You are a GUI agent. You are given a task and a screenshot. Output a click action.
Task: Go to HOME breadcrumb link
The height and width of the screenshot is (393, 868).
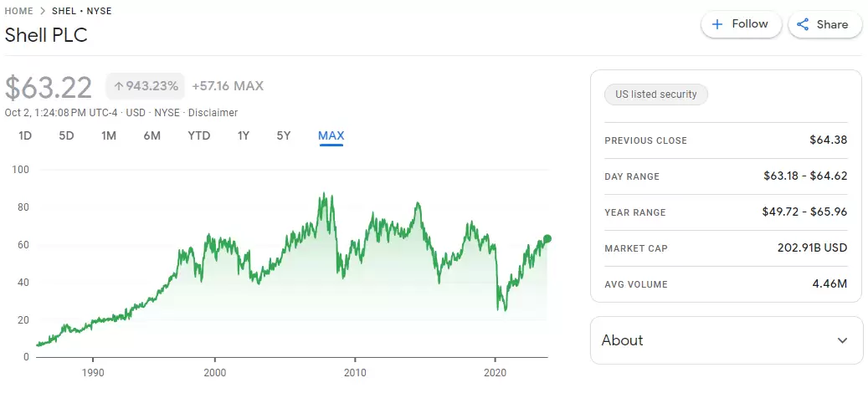click(19, 11)
